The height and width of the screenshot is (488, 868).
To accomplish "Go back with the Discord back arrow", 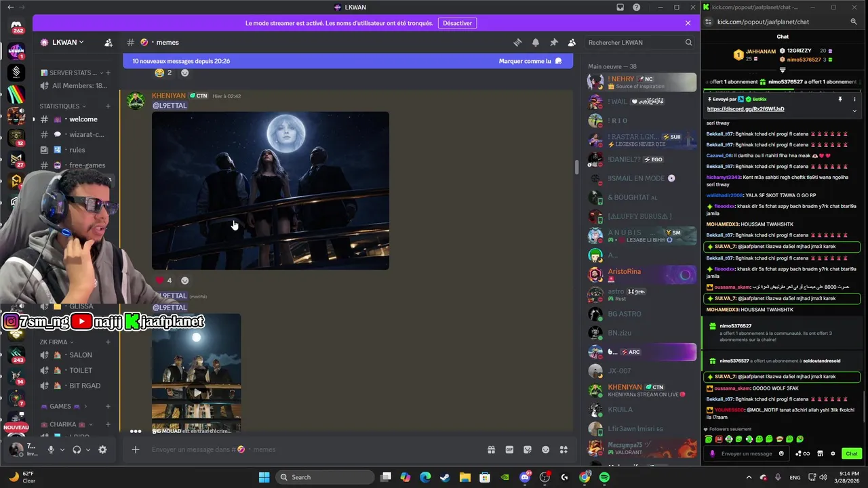I will coord(10,7).
